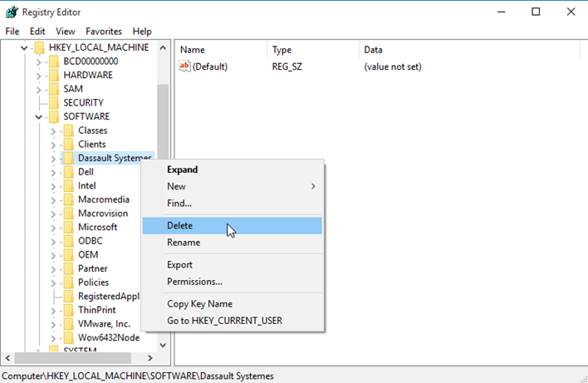Click the Microsoft folder icon
The image size is (588, 383).
69,228
